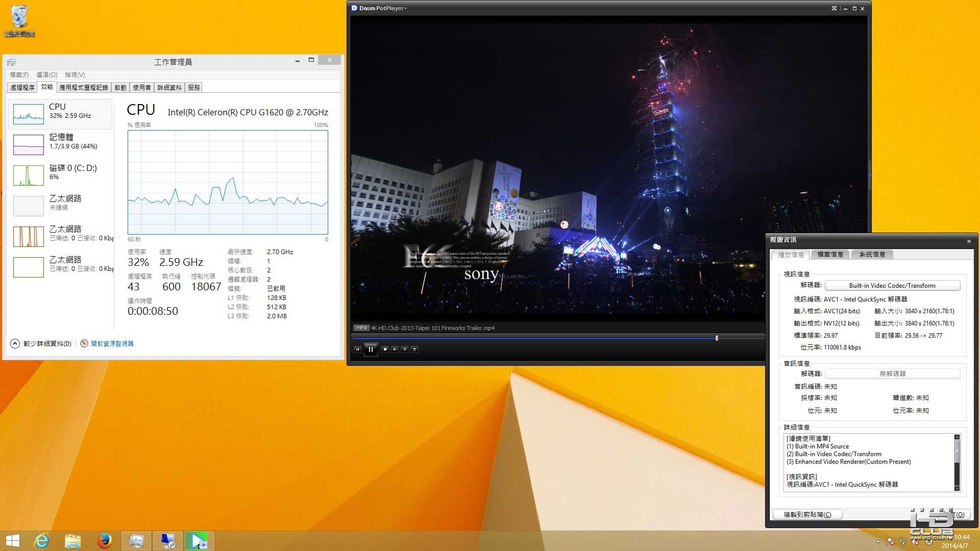Viewport: 980px width, 551px height.
Task: Open the PotPlayer playlist icon
Action: click(x=404, y=349)
